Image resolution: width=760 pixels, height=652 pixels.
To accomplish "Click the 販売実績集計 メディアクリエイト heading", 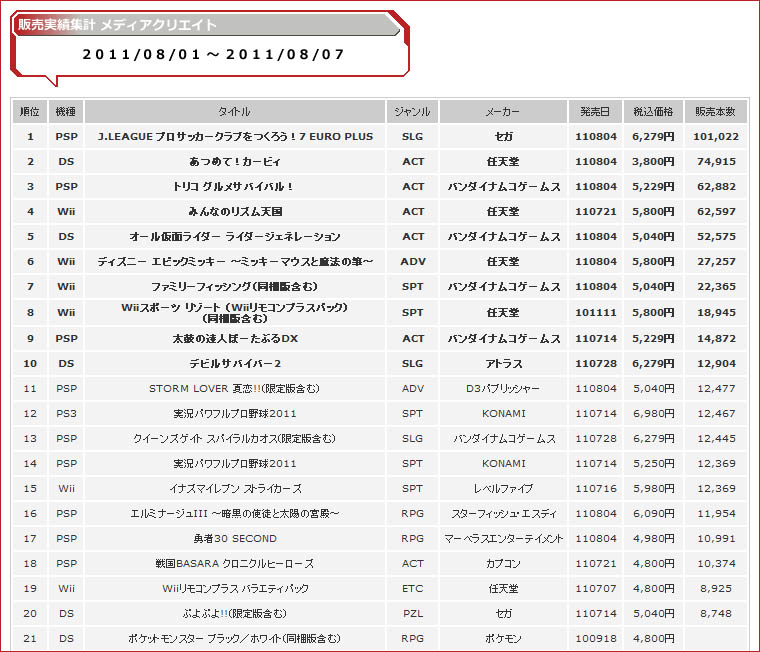I will tap(117, 25).
